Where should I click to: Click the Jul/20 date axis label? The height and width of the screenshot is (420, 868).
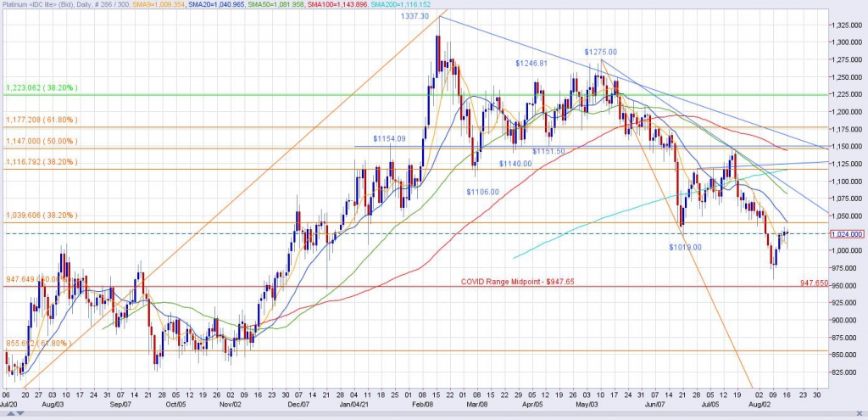[x=10, y=405]
